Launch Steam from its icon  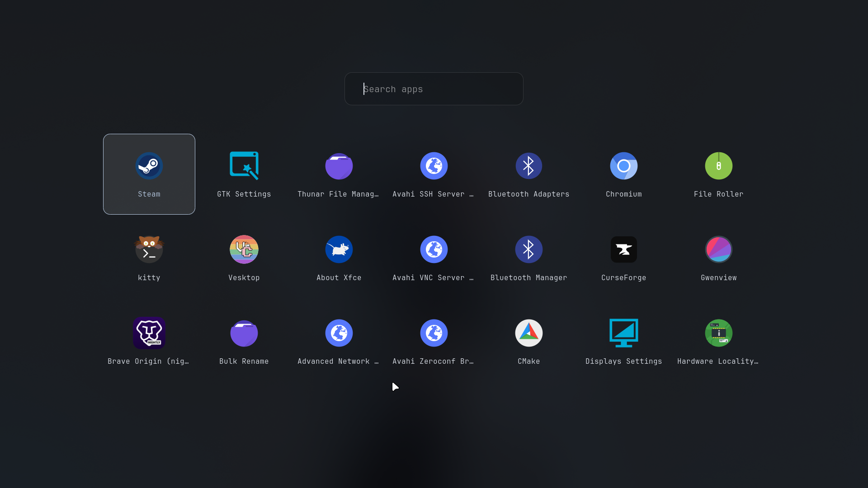(149, 166)
